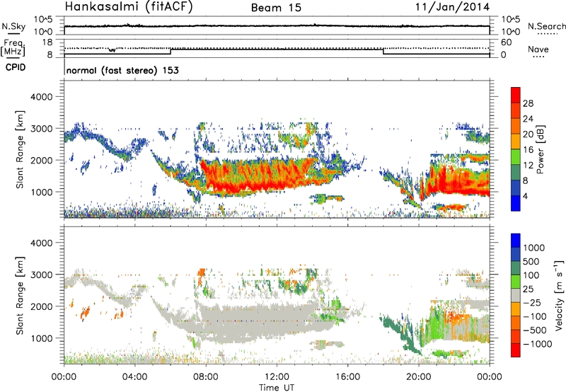Viewport: 566px width, 392px height.
Task: Click the '12:00' time axis label
Action: [x=277, y=377]
